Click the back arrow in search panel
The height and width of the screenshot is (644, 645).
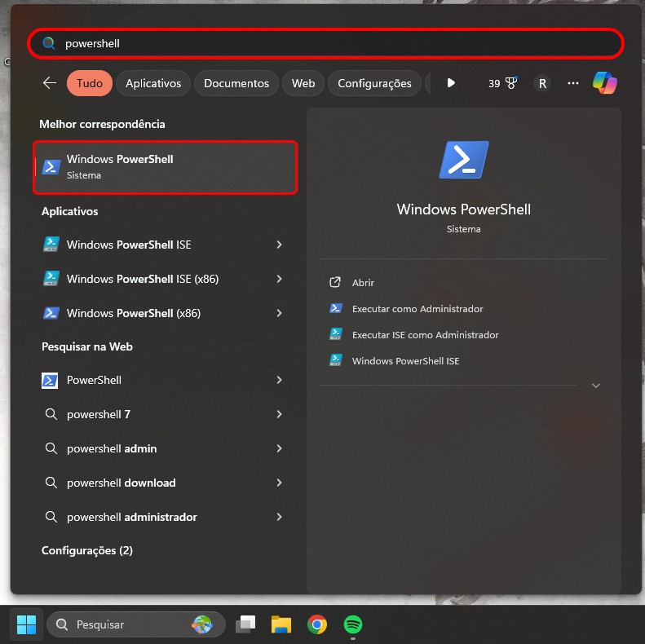pos(50,83)
